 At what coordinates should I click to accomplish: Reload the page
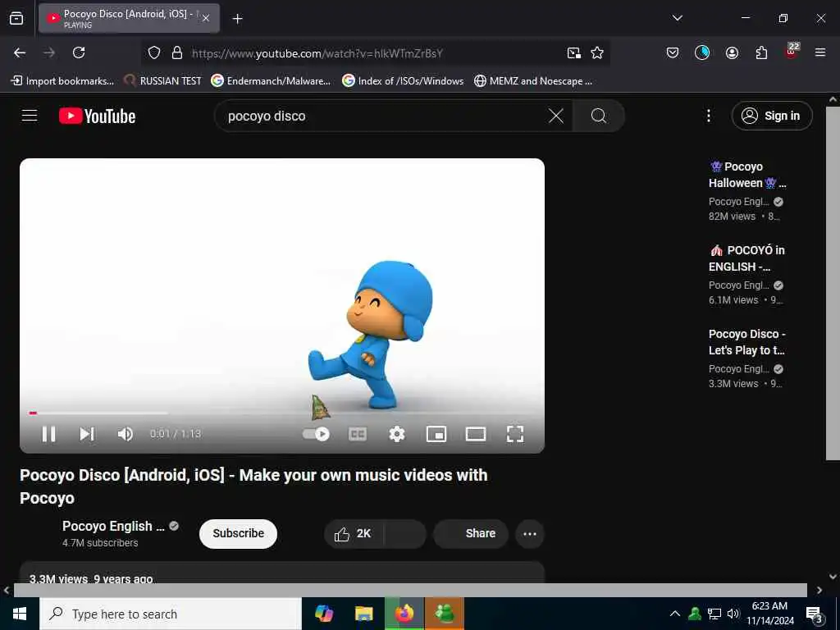pyautogui.click(x=79, y=52)
